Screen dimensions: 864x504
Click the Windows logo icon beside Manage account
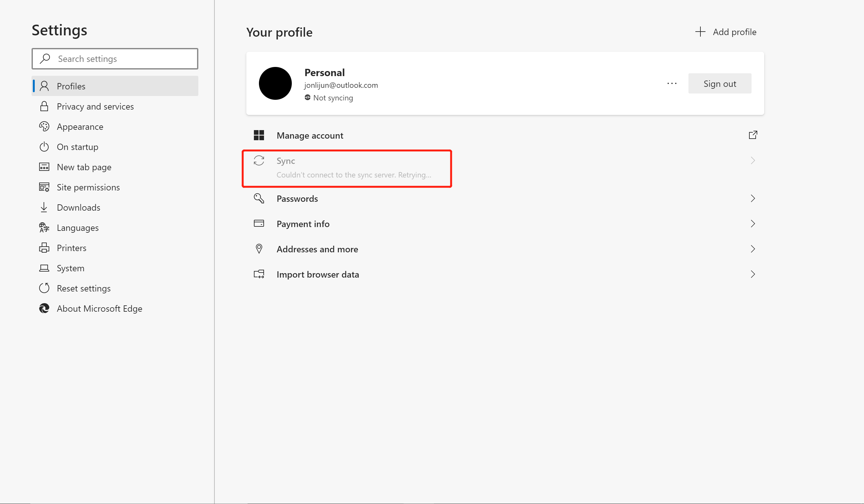pyautogui.click(x=259, y=135)
